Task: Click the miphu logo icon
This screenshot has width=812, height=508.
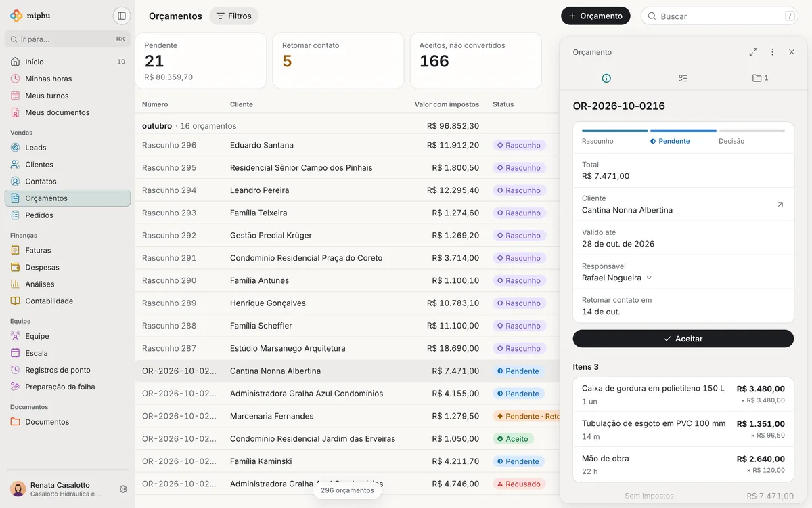Action: [16, 16]
